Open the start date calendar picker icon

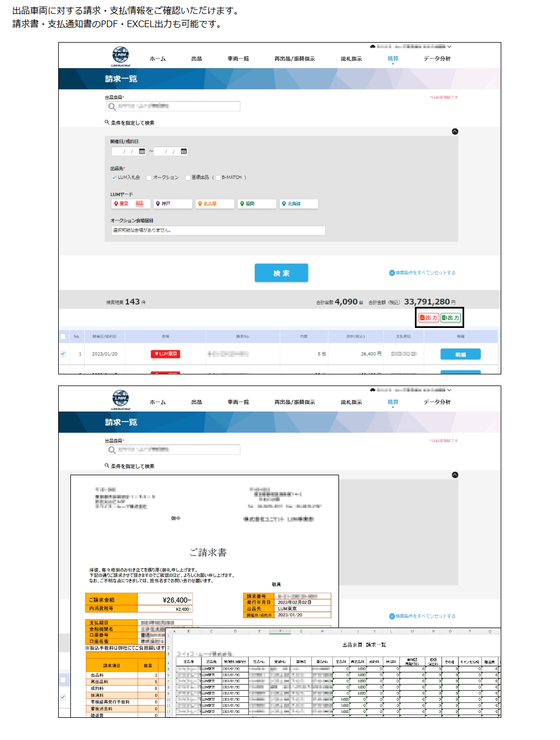142,151
